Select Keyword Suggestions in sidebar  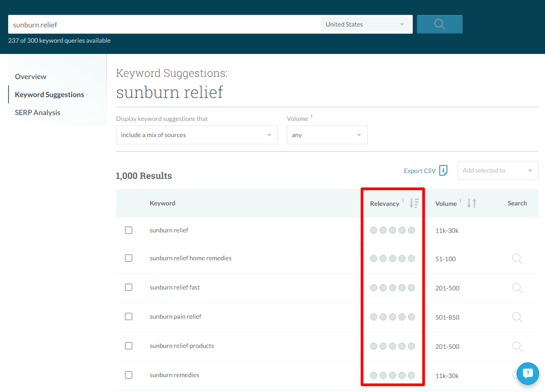49,94
